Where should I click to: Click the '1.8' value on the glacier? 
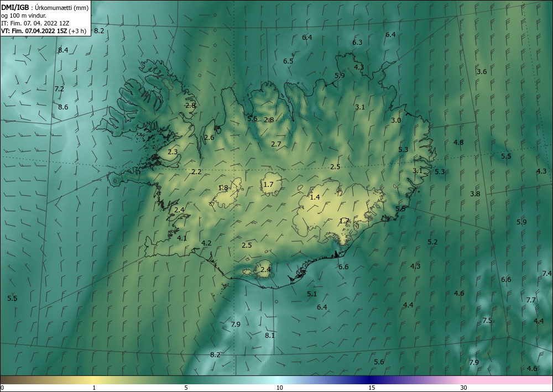click(223, 188)
